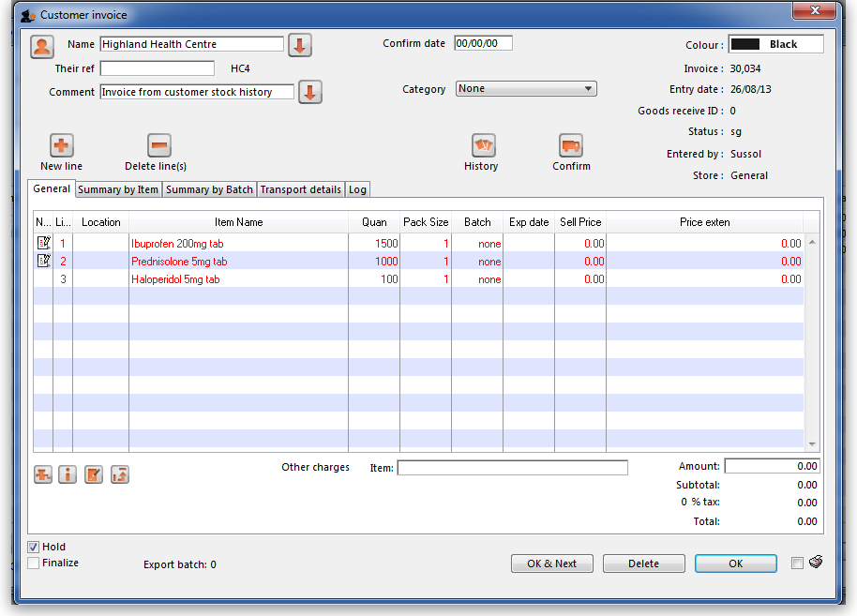Open note icon on Ibuprofen 200mg line
Image resolution: width=857 pixels, height=616 pixels.
click(43, 243)
